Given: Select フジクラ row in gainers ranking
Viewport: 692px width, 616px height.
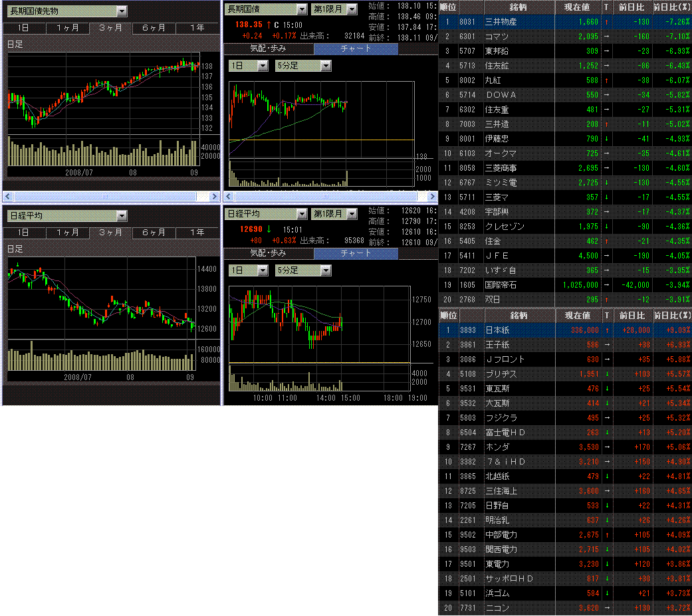Looking at the screenshot, I should (x=565, y=418).
